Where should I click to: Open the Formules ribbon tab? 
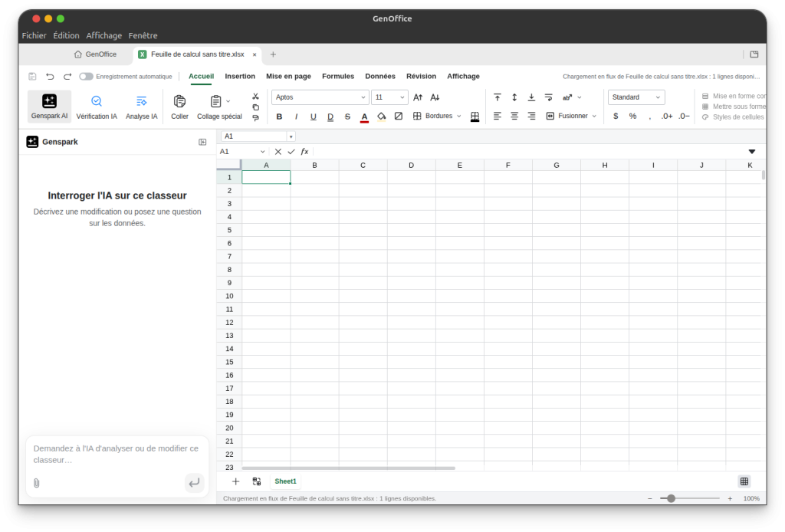pos(338,76)
